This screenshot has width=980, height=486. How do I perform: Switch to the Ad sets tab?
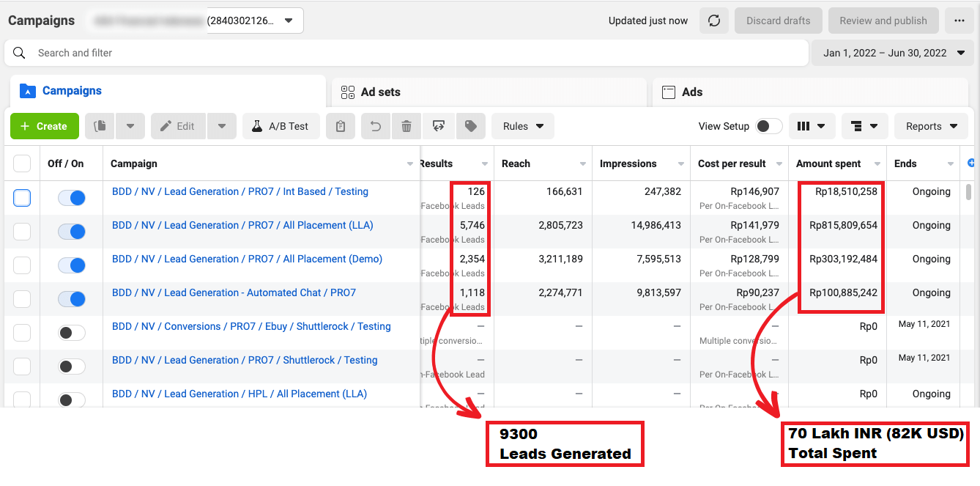pyautogui.click(x=381, y=92)
